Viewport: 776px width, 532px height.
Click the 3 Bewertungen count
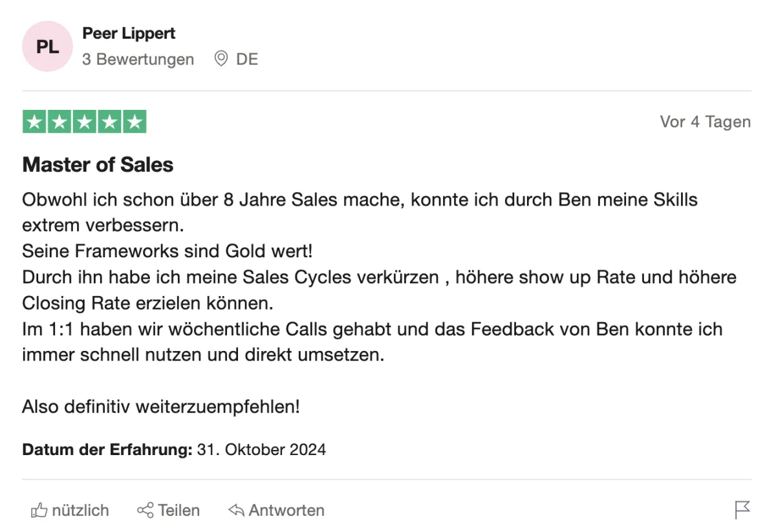(x=138, y=59)
